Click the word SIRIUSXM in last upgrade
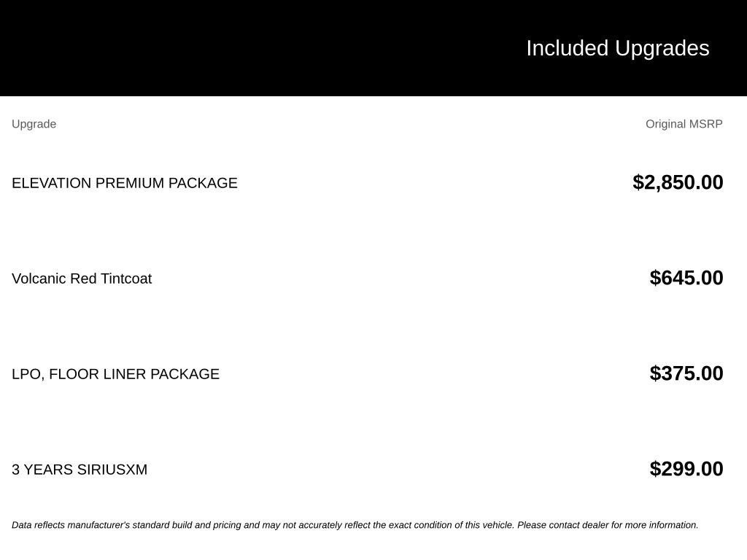The width and height of the screenshot is (747, 560). [112, 470]
